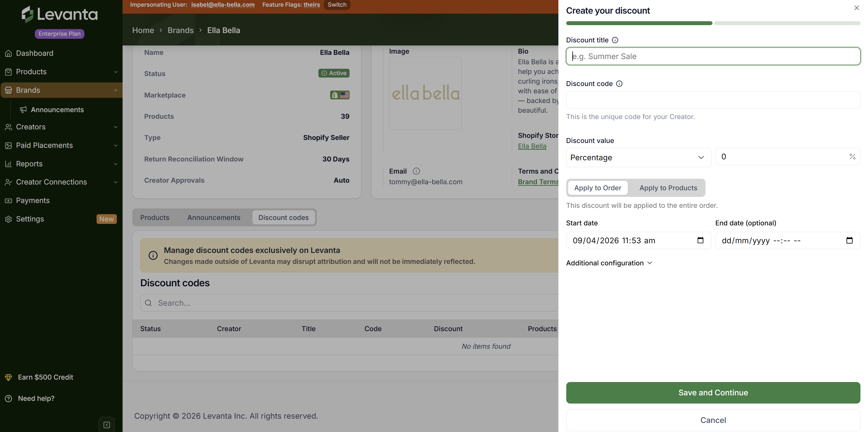Click the info icon in the Levanta notice banner
This screenshot has height=432, width=868.
153,255
